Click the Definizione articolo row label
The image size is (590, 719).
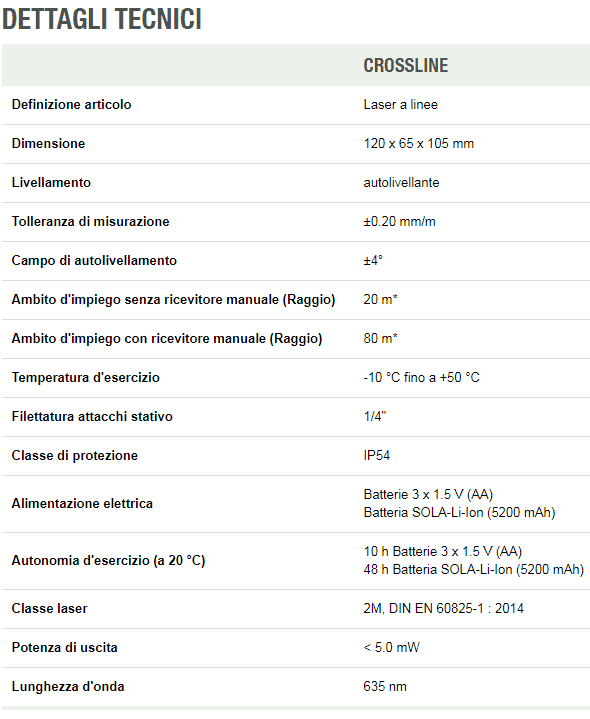click(72, 105)
